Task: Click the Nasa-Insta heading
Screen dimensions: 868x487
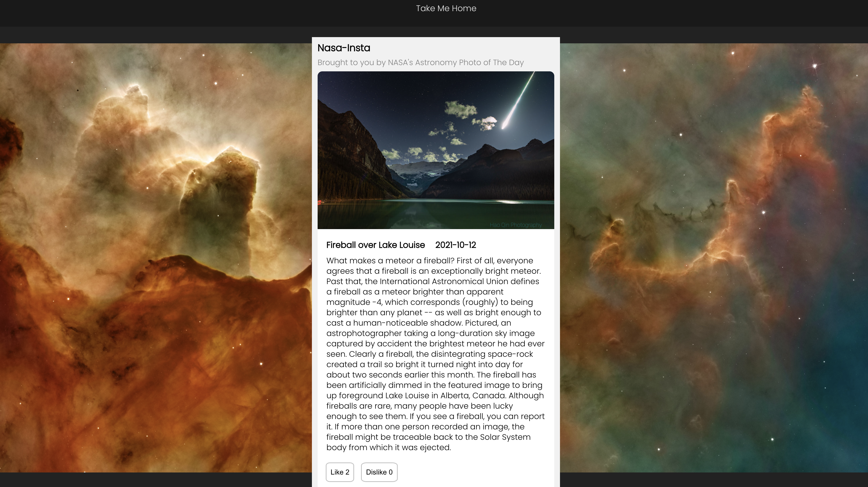Action: click(x=344, y=48)
